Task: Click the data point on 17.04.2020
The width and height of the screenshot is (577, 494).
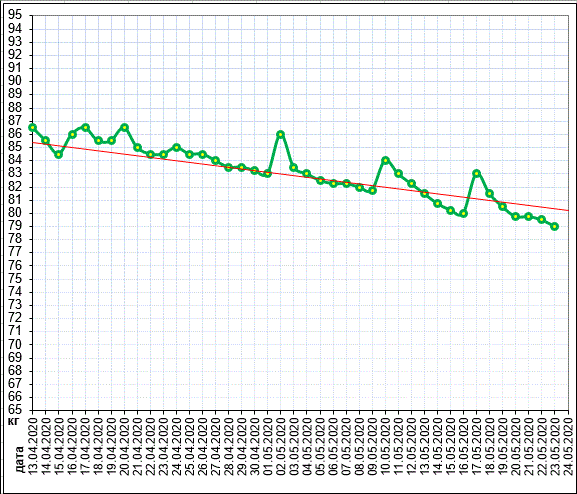Action: point(85,127)
